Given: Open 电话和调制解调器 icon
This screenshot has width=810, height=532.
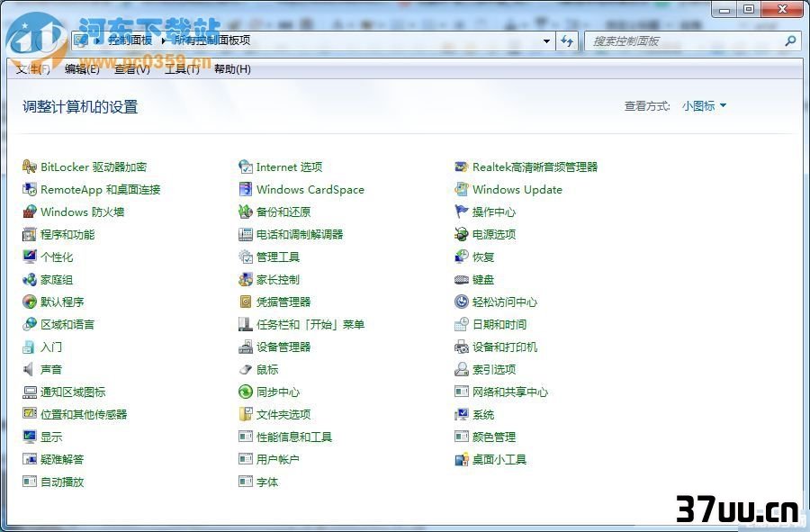Looking at the screenshot, I should point(246,234).
